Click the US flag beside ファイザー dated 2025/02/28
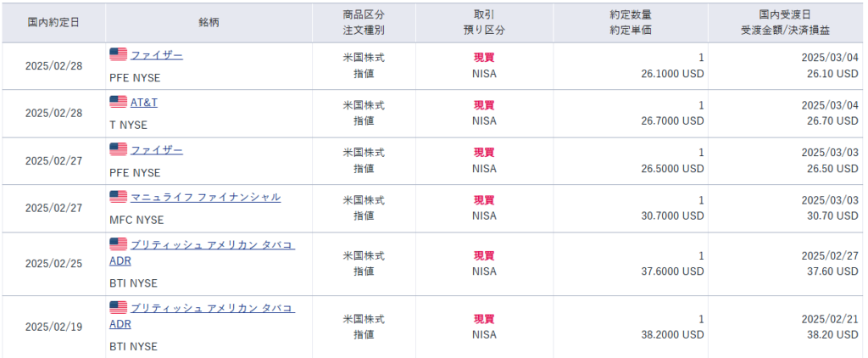The width and height of the screenshot is (868, 358). (118, 54)
